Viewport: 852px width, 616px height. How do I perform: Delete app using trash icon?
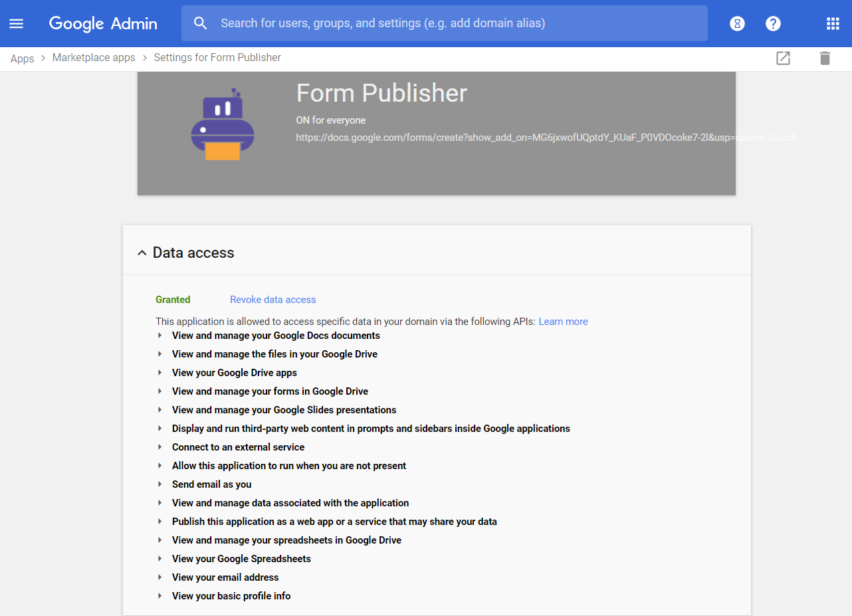(x=825, y=58)
